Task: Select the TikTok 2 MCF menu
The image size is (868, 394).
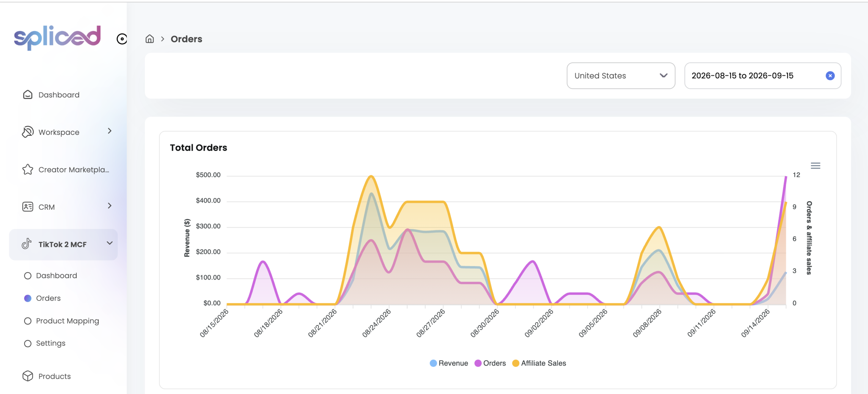Action: 63,244
